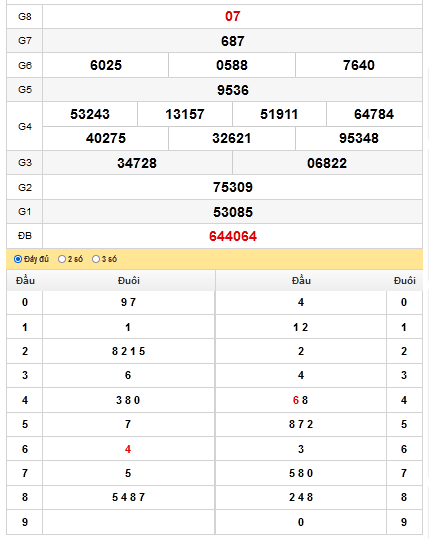Image resolution: width=429 pixels, height=539 pixels.
Task: Select the "3 số" radio option
Action: pos(96,259)
